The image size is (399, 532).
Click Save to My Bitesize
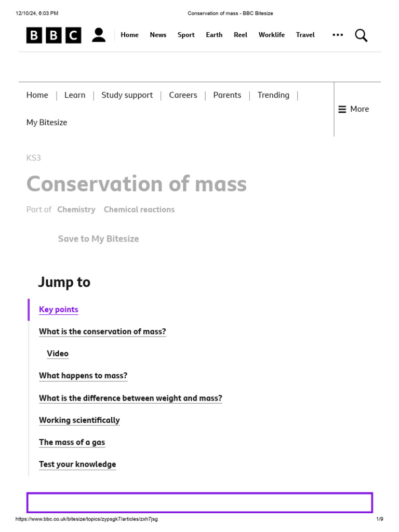click(98, 239)
